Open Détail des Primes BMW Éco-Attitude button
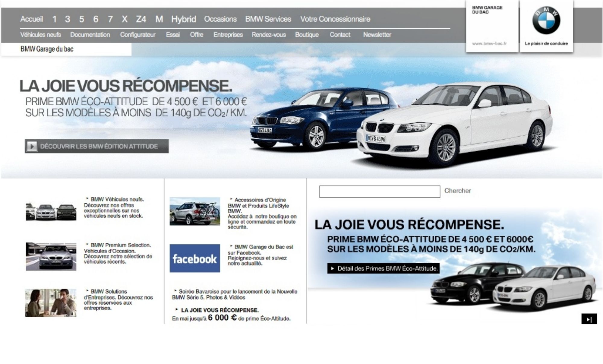Screen dimensions: 603x364 [x=384, y=268]
